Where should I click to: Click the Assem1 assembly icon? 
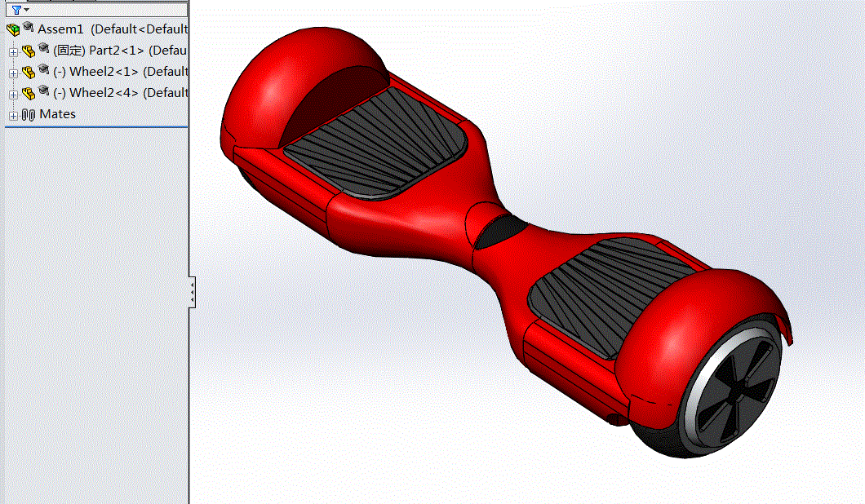pyautogui.click(x=13, y=29)
